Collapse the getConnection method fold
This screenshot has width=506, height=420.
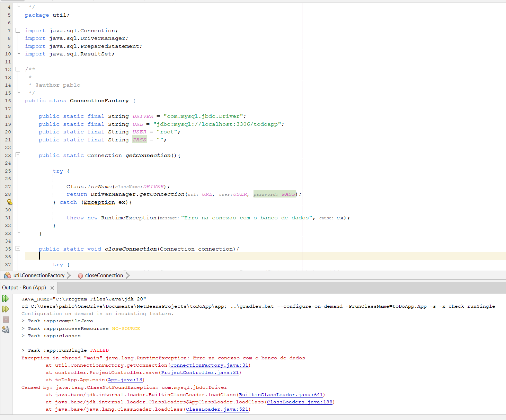[18, 155]
